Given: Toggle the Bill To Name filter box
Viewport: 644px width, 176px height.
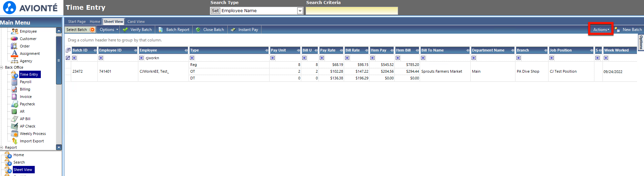Looking at the screenshot, I should (x=423, y=58).
